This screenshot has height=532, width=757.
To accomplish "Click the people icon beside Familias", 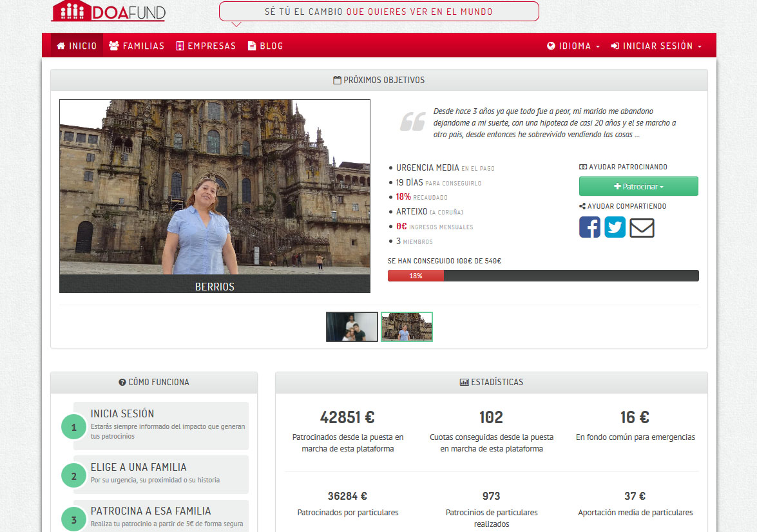I will click(x=114, y=46).
